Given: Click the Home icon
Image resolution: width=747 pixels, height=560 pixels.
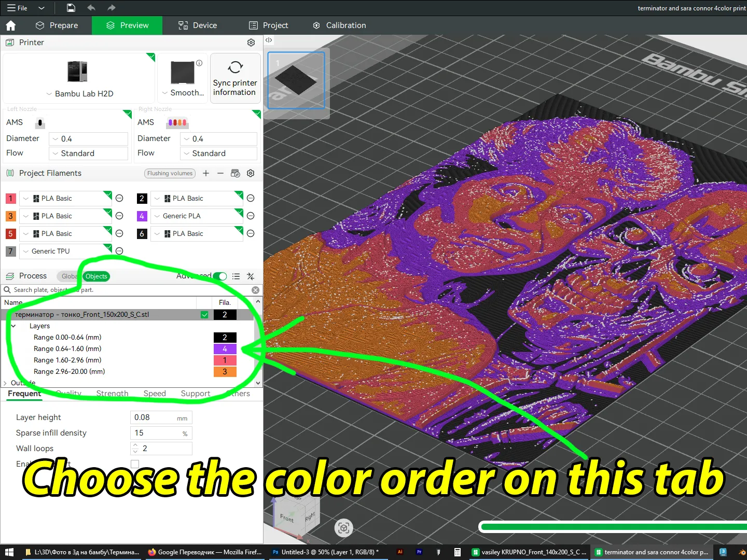Looking at the screenshot, I should click(x=11, y=25).
